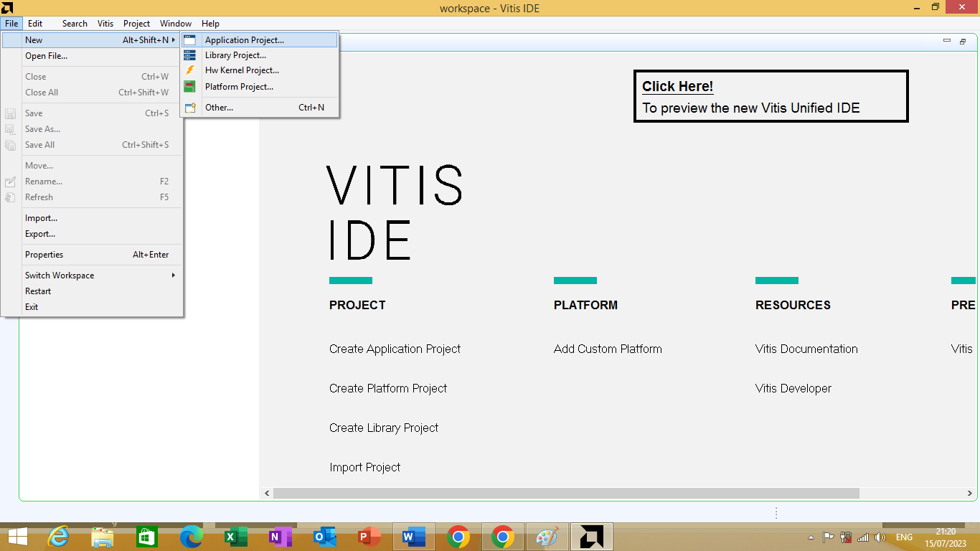
Task: Select Export... in File menu
Action: click(92, 234)
